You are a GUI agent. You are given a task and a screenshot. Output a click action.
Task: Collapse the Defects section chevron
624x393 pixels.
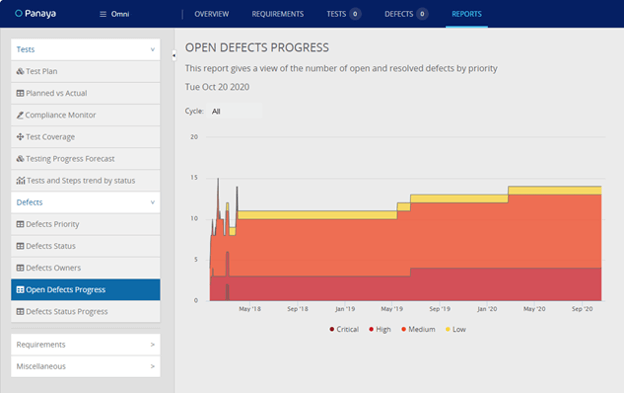(152, 202)
